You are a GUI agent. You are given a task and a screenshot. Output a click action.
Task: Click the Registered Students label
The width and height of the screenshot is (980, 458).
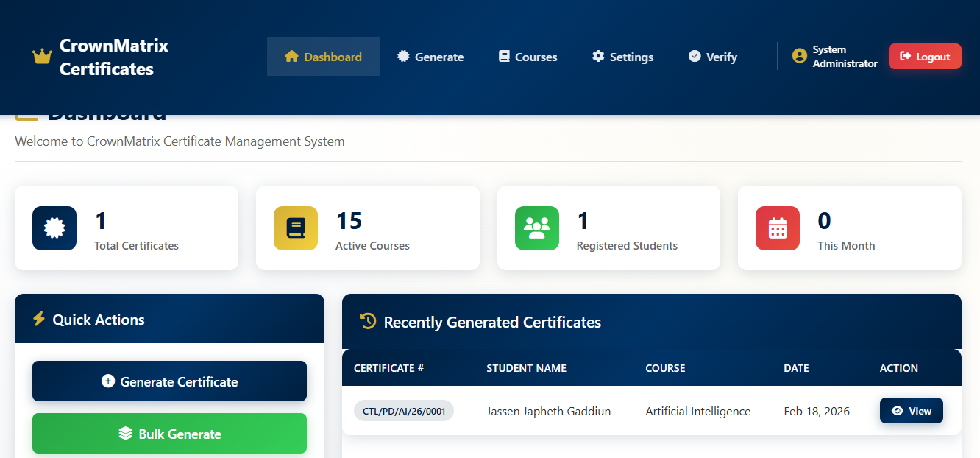point(627,246)
